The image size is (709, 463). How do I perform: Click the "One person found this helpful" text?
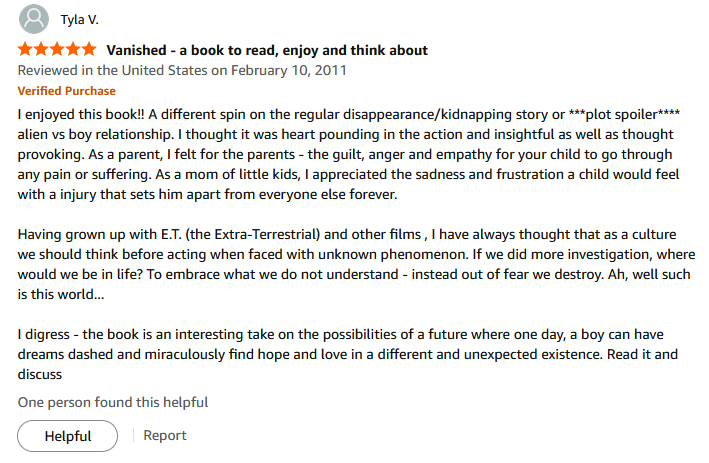[113, 402]
